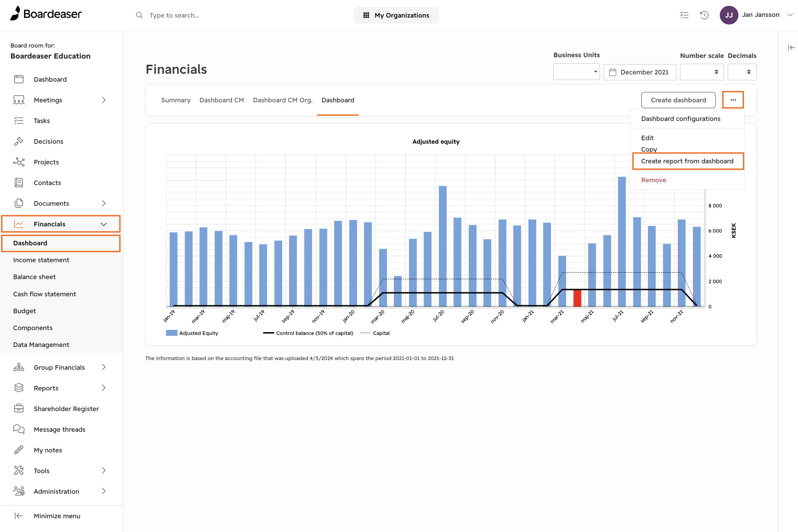Open Components in sidebar

(x=33, y=328)
